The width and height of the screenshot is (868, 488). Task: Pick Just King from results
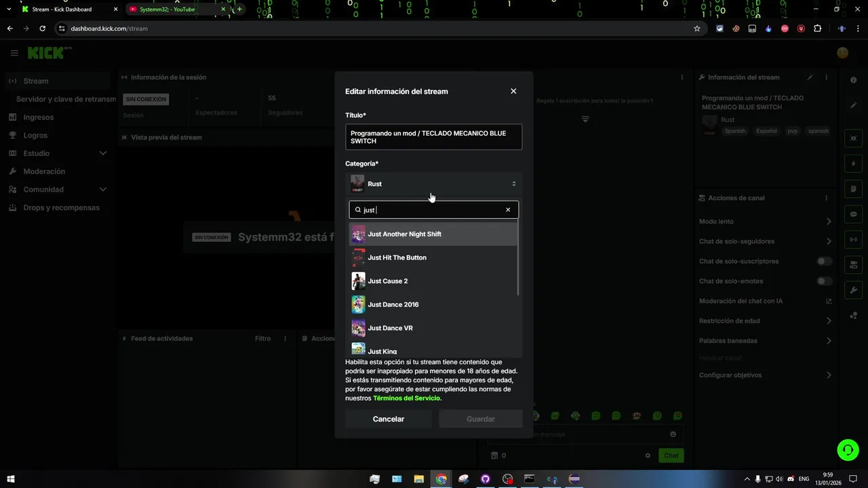click(433, 350)
